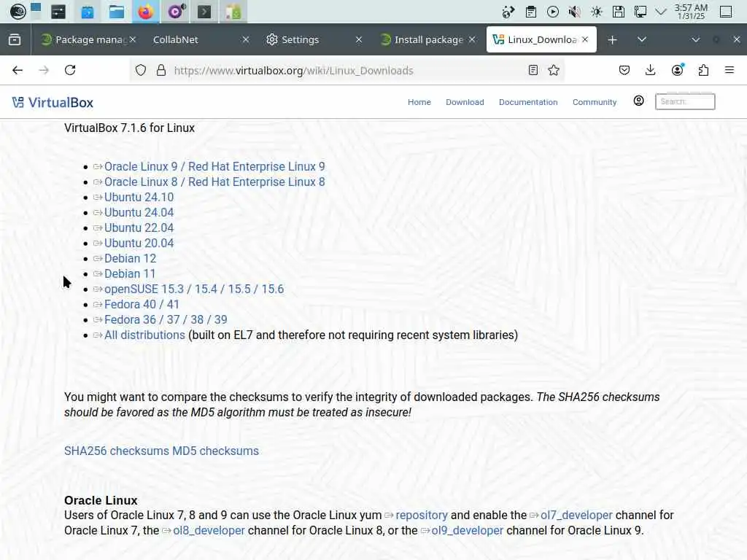Download the Fedora 40 / 41 package
Viewport: 747px width, 560px height.
click(142, 304)
